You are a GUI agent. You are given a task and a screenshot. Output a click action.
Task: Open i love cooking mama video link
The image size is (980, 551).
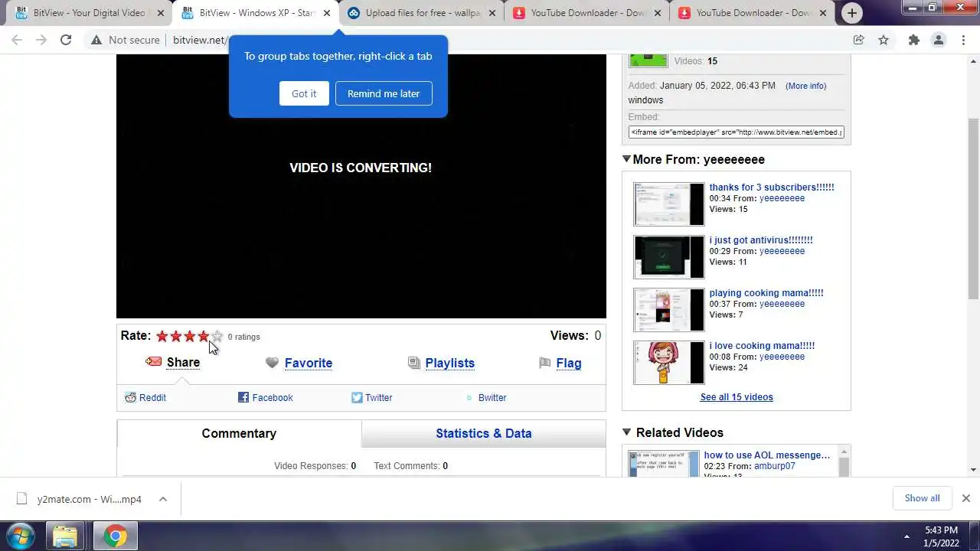click(x=762, y=346)
